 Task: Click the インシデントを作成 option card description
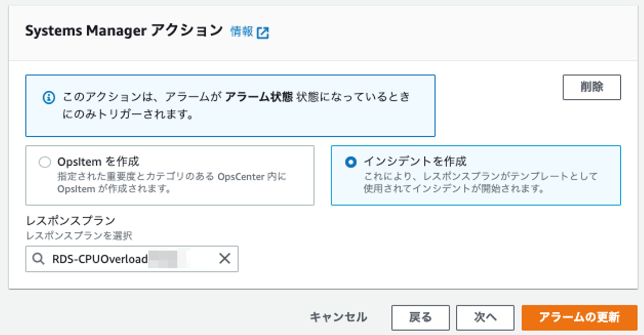coord(480,182)
